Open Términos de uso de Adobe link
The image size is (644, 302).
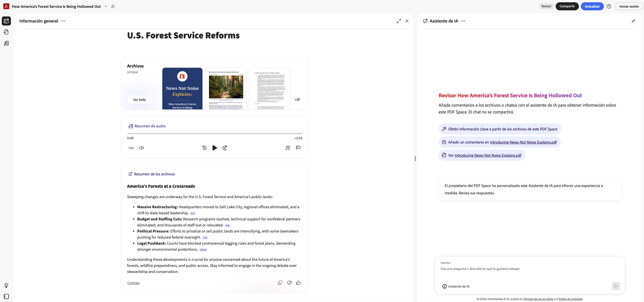coord(538,299)
